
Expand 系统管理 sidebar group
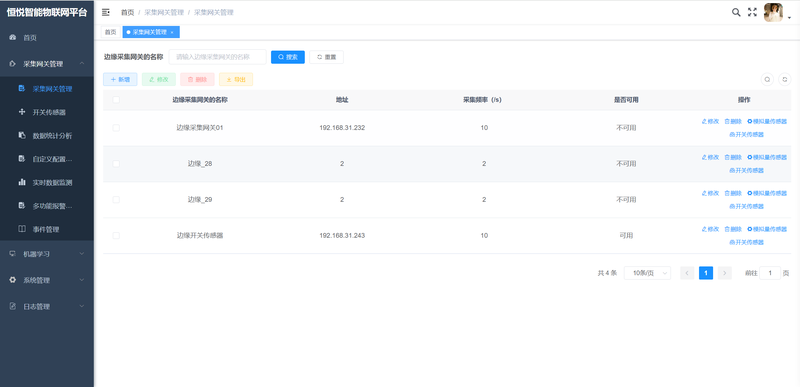47,280
